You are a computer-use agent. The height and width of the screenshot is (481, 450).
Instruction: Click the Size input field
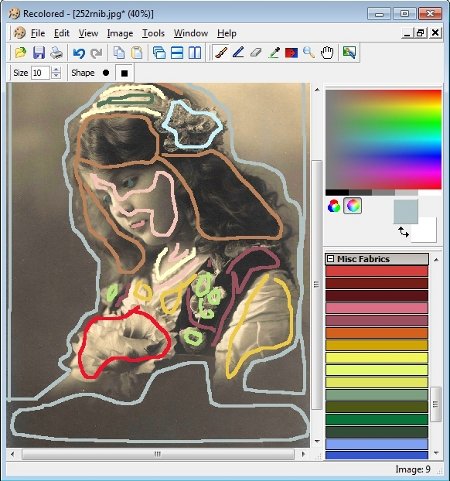click(x=40, y=73)
